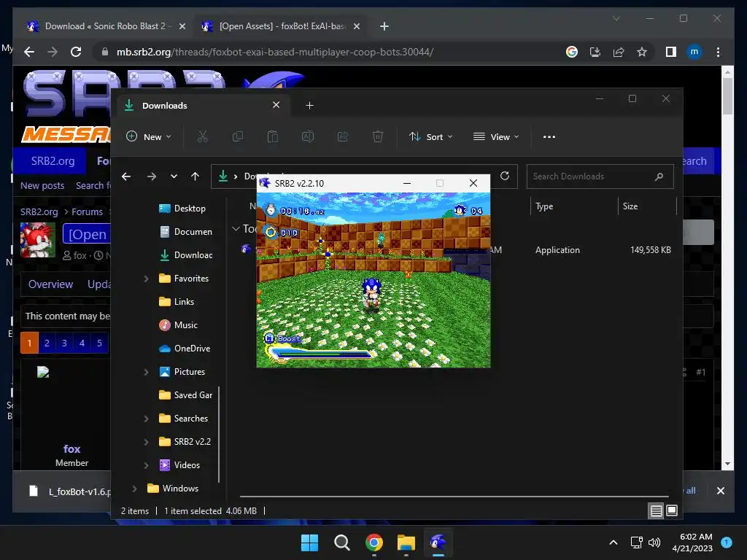
Task: Open Windows Start menu
Action: tap(309, 542)
